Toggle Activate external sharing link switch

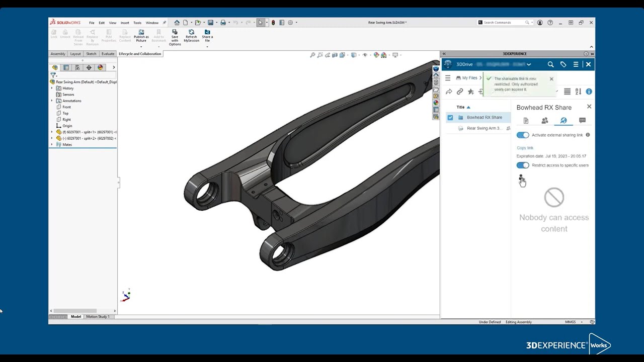[x=523, y=135]
